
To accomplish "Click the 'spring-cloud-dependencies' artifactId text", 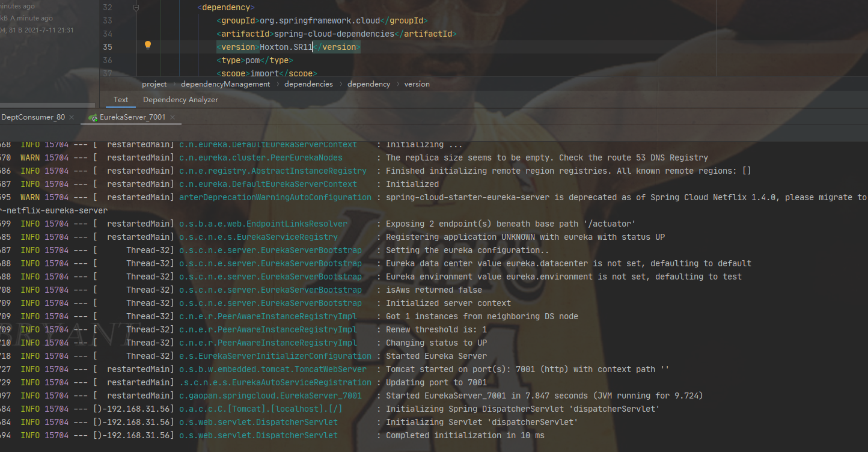I will tap(334, 34).
